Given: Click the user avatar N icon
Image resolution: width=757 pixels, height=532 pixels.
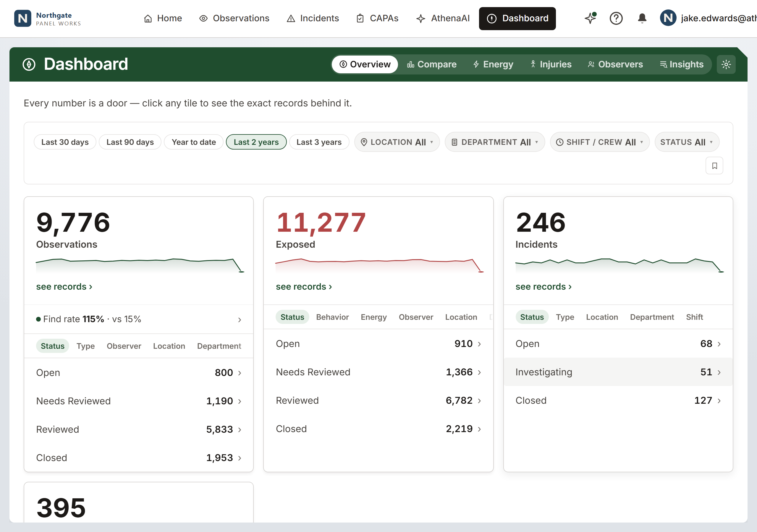Looking at the screenshot, I should pyautogui.click(x=668, y=18).
